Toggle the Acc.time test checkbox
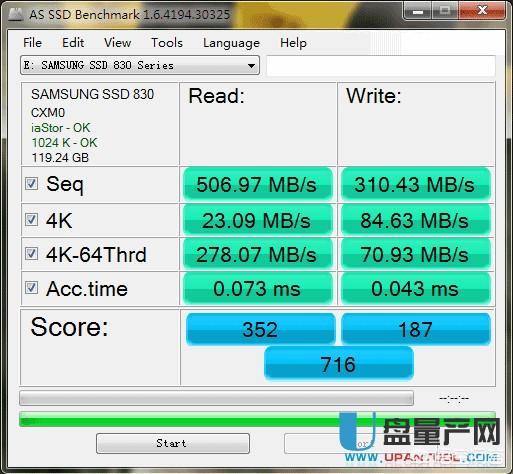The height and width of the screenshot is (474, 513). click(x=31, y=288)
